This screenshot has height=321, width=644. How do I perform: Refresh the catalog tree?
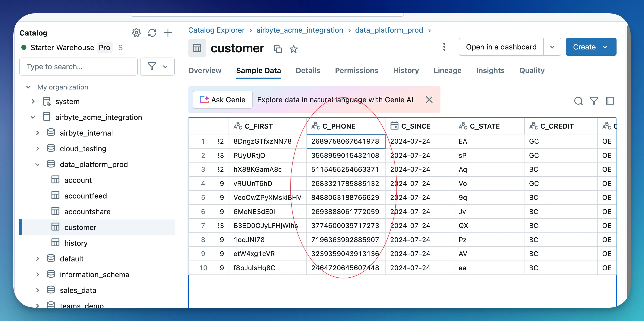(x=152, y=33)
